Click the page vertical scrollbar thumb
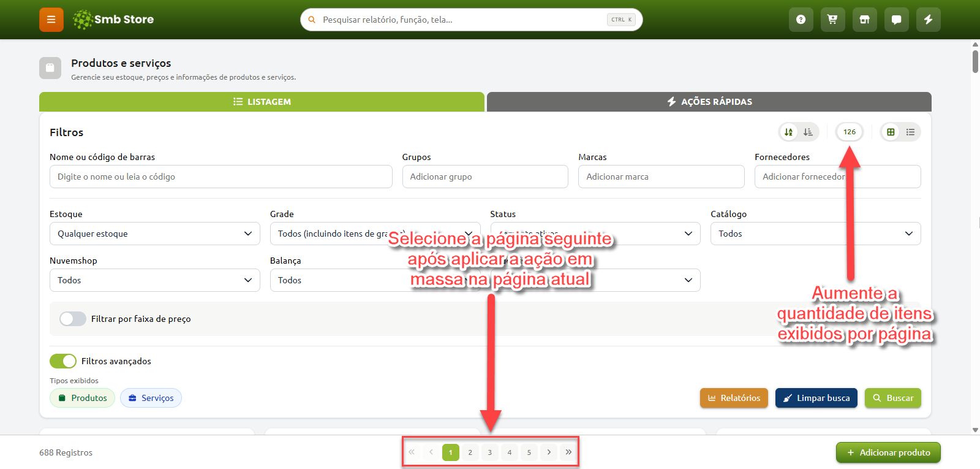Screen dimensions: 980x469 [975, 61]
